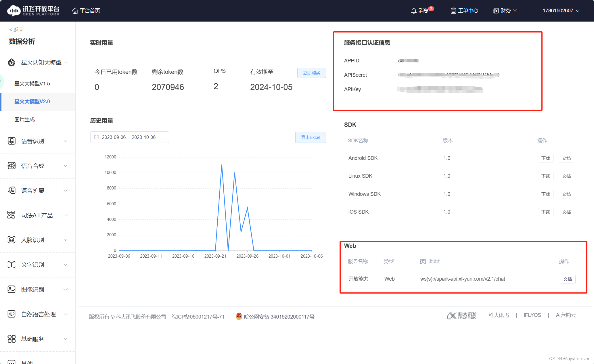Viewport: 594px width, 364px height.
Task: Click the remaining token value 2070946
Action: point(168,87)
